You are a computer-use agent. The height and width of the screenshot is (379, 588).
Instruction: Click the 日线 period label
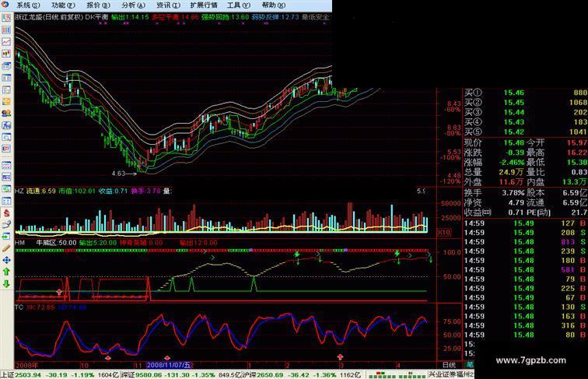tap(450, 365)
